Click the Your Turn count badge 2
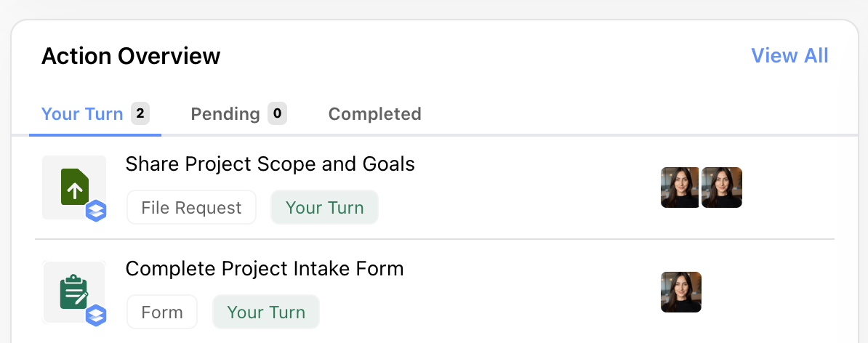 [140, 113]
